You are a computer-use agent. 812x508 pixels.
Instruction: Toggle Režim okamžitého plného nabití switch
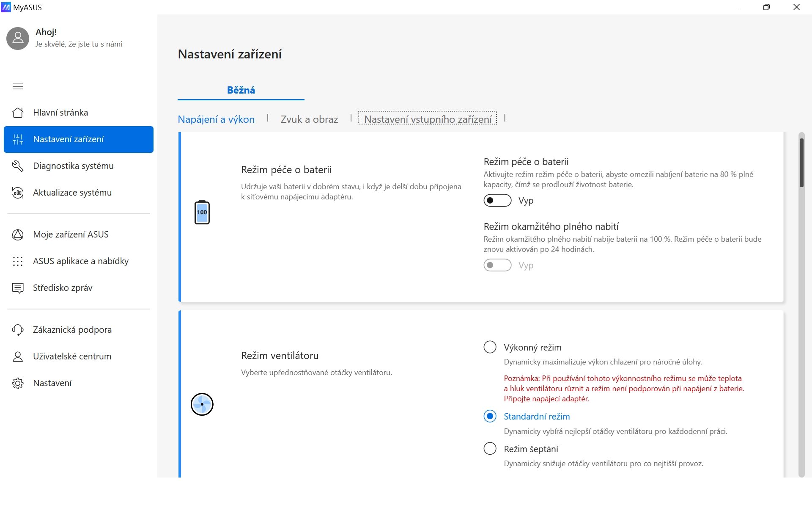[x=497, y=265]
